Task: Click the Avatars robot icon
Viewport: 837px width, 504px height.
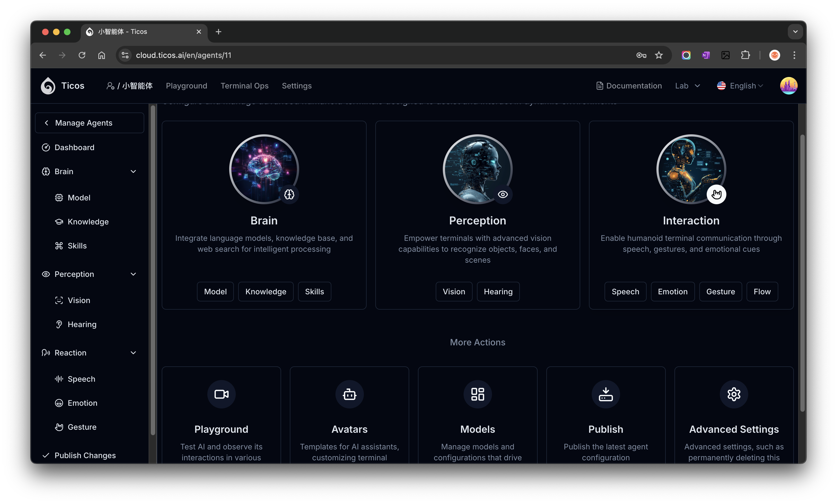Action: 349,394
